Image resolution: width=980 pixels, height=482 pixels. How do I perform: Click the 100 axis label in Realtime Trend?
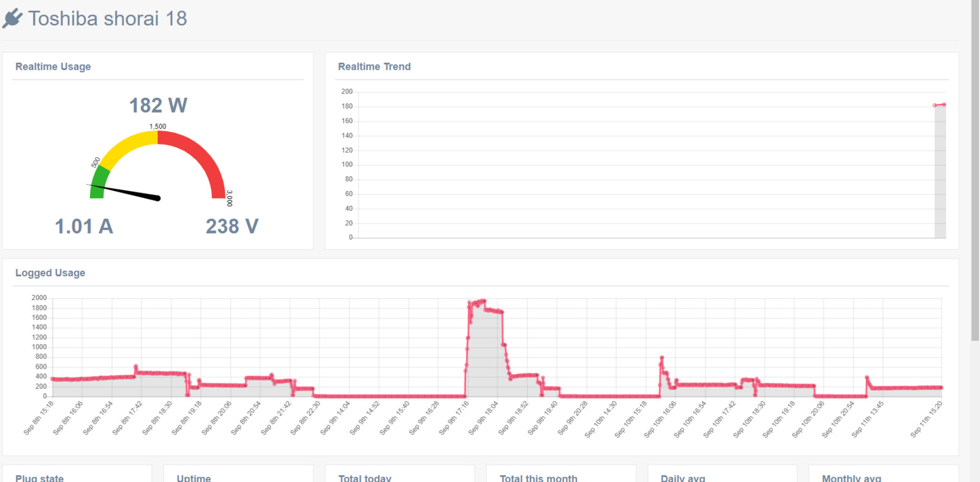347,164
